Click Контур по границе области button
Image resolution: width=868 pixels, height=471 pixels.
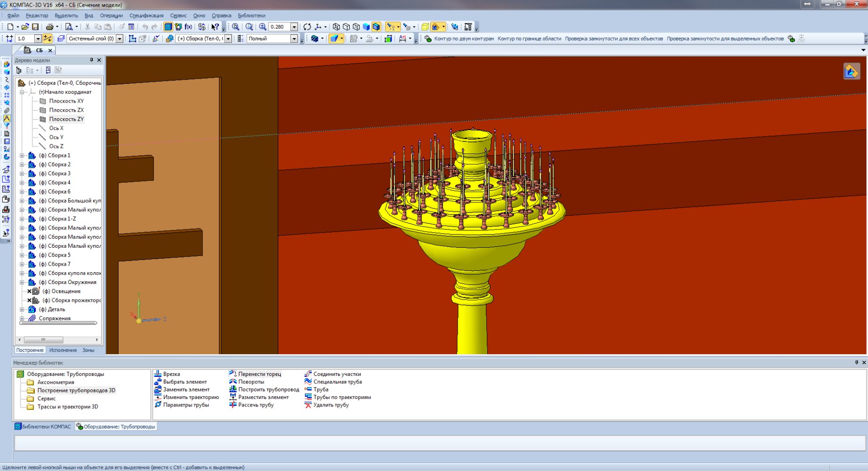(x=529, y=39)
